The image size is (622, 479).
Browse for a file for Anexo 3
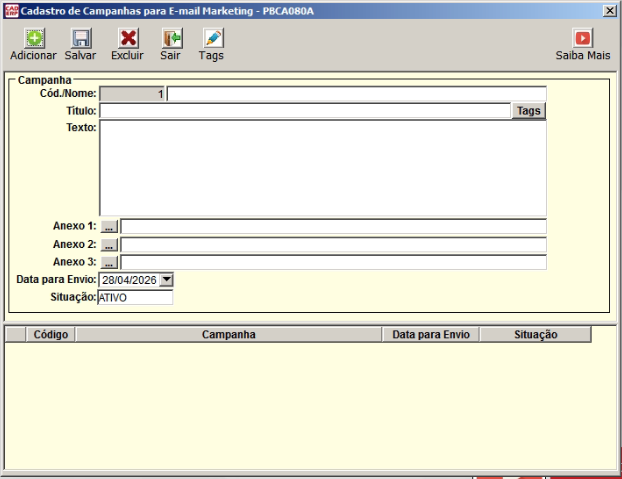click(109, 262)
